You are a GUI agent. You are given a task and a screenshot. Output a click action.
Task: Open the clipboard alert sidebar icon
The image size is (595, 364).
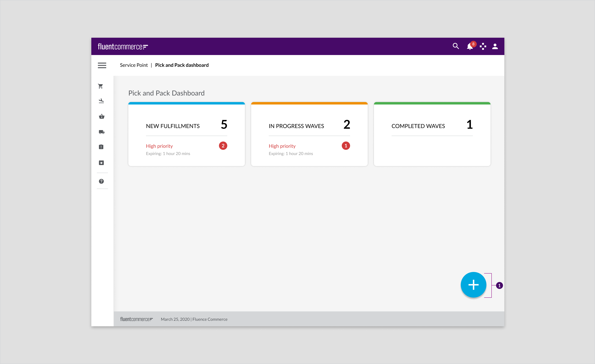click(101, 147)
